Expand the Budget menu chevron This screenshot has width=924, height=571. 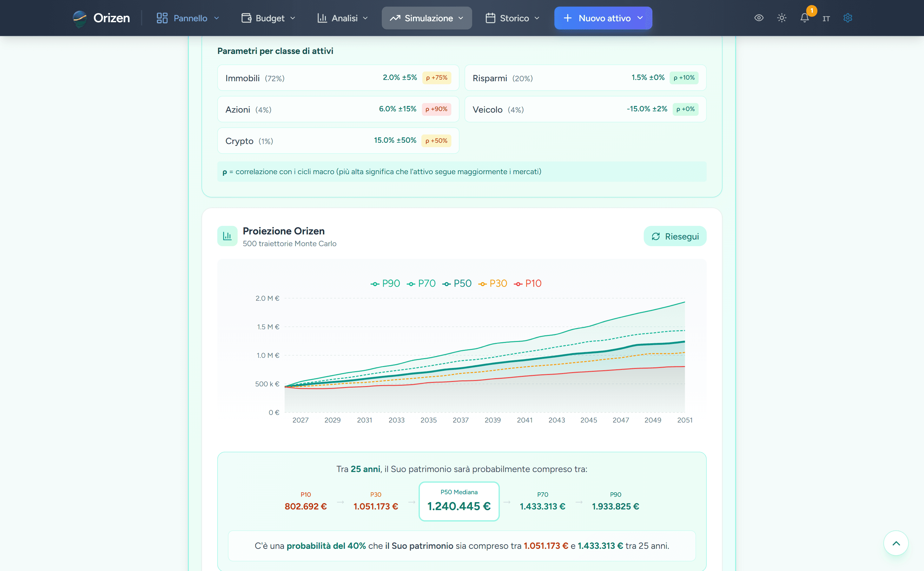[x=292, y=18]
